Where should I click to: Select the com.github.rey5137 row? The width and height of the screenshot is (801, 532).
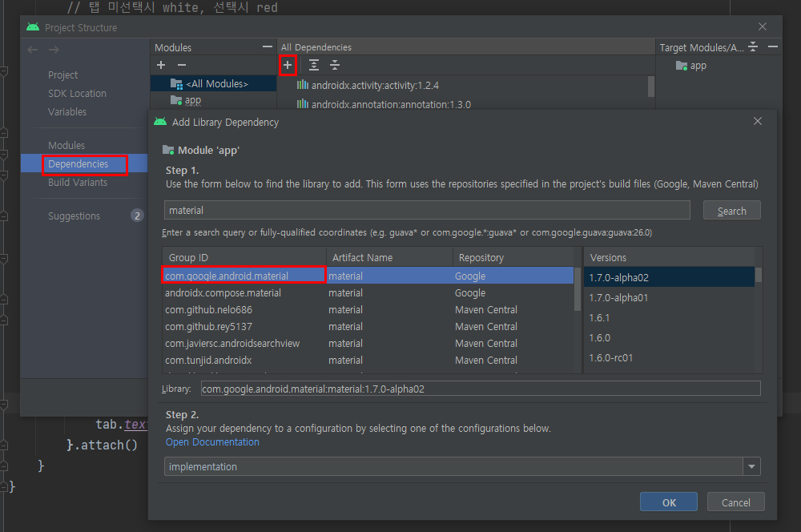point(368,327)
